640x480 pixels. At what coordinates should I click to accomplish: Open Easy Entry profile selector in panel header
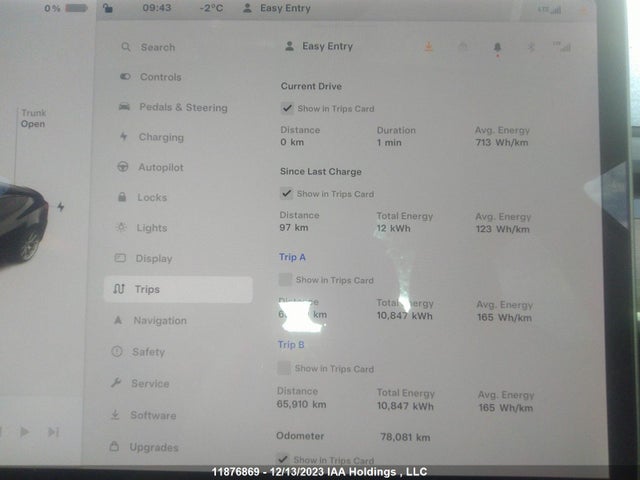point(320,46)
